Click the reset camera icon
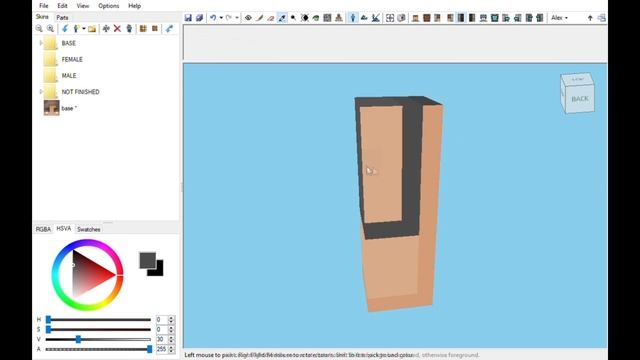The height and width of the screenshot is (360, 640). click(390, 18)
